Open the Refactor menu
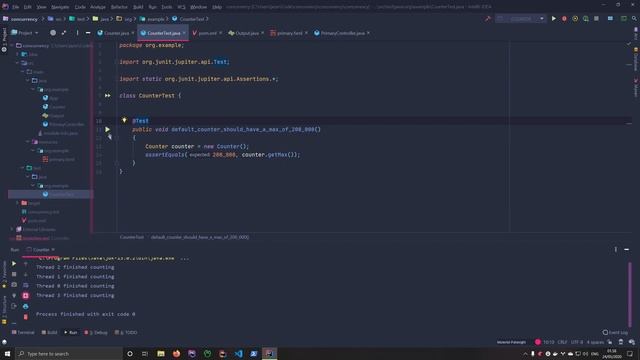 pyautogui.click(x=119, y=7)
